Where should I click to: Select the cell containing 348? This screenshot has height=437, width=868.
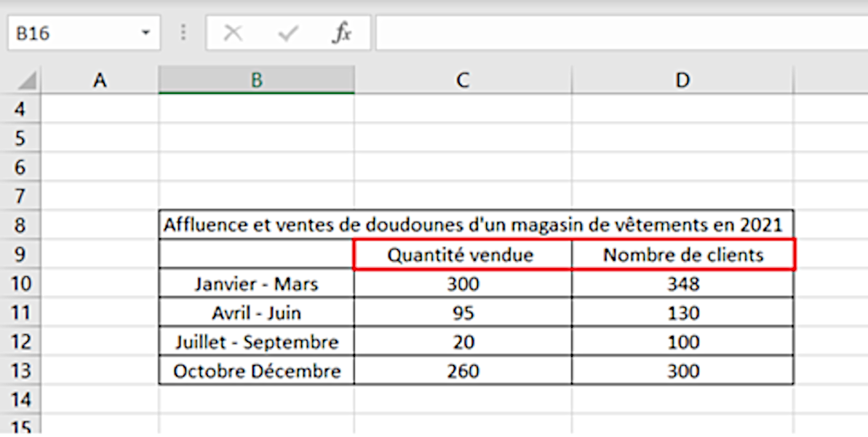click(x=682, y=284)
